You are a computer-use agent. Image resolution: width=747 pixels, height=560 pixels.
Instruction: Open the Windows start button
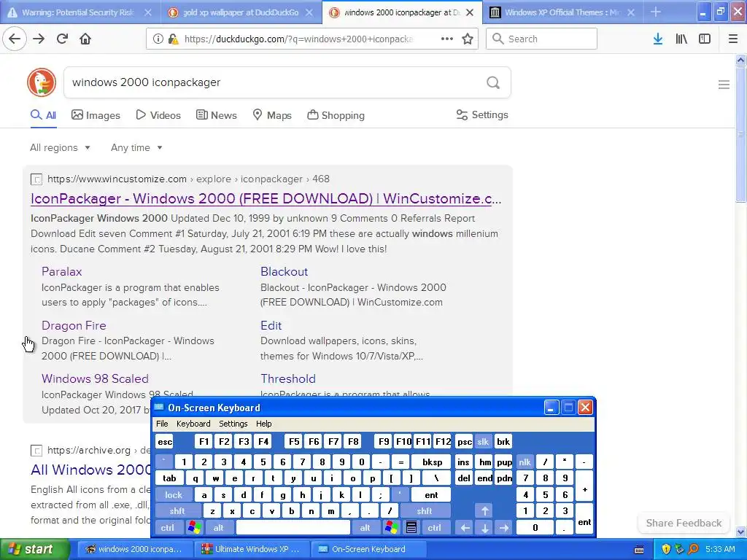34,549
